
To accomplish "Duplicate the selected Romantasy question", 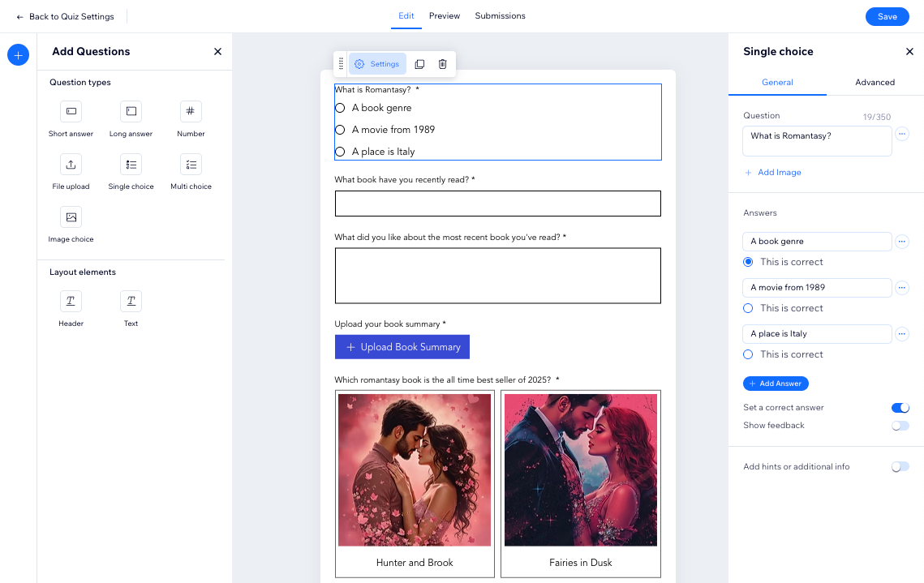I will pos(419,64).
